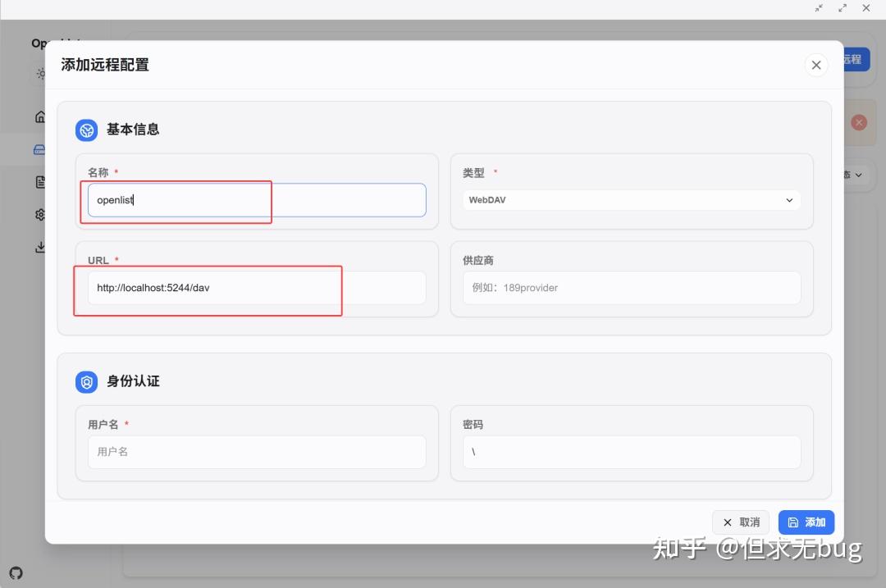Expand the status dropdown behind dialog

(856, 175)
